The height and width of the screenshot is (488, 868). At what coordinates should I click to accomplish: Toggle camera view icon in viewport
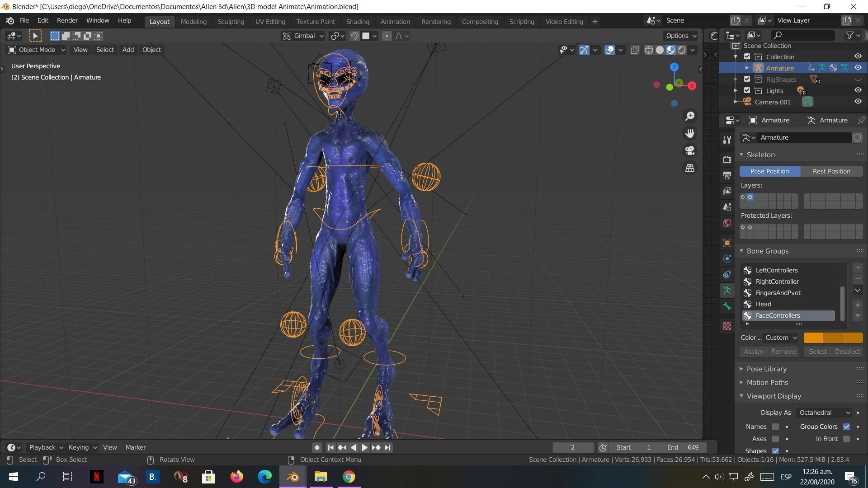click(x=690, y=150)
